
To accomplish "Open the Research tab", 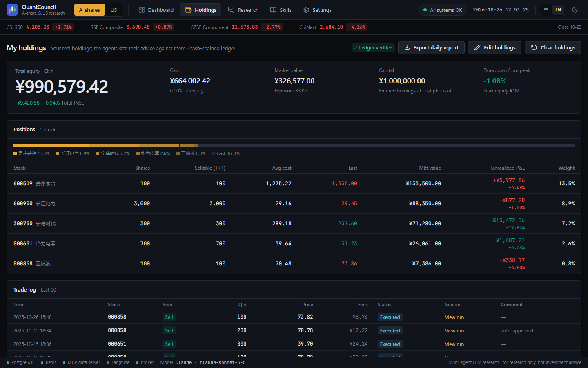I will pos(243,10).
